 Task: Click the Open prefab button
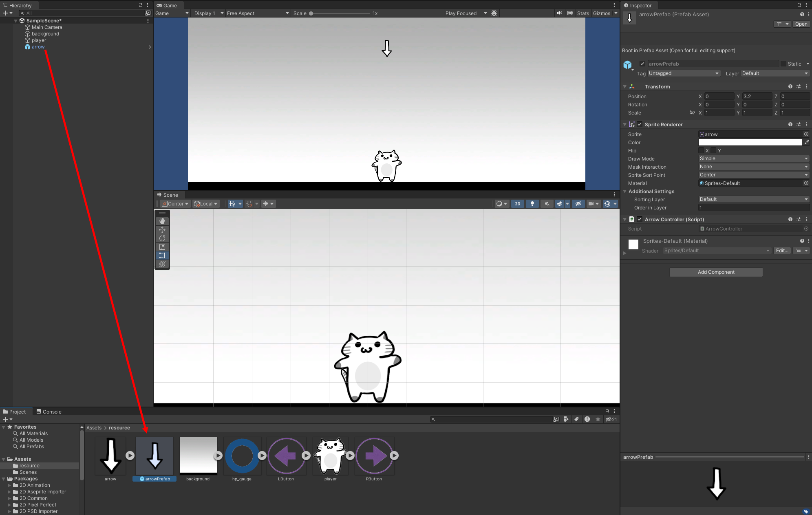point(801,24)
